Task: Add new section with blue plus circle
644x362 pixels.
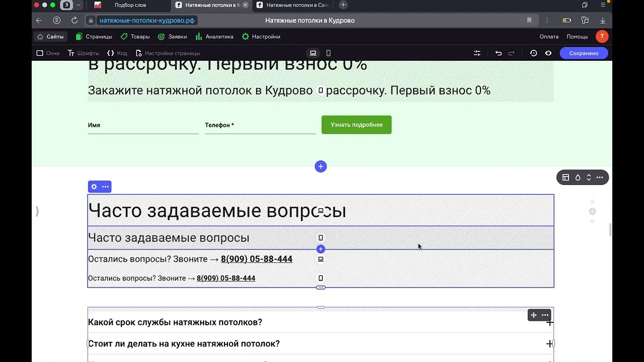Action: coord(320,166)
